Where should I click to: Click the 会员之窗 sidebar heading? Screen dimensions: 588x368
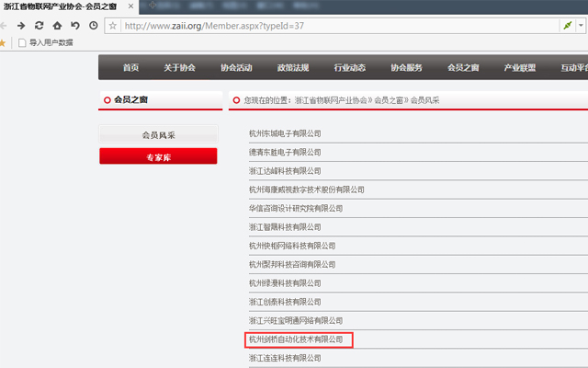(x=130, y=100)
